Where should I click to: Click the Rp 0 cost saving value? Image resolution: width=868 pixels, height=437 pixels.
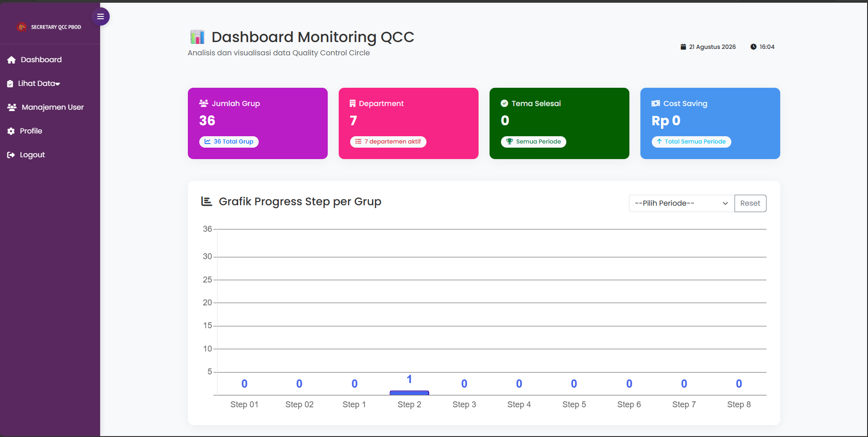[x=666, y=121]
